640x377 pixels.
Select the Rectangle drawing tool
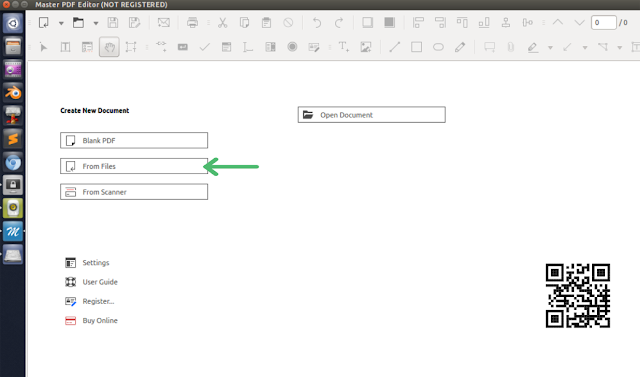pyautogui.click(x=416, y=47)
